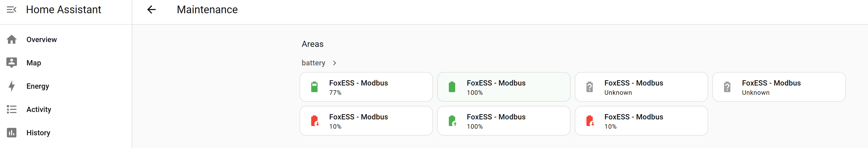Open the last FoxESS Modbus Unknown card
Screen dimensions: 868x148
[779, 87]
